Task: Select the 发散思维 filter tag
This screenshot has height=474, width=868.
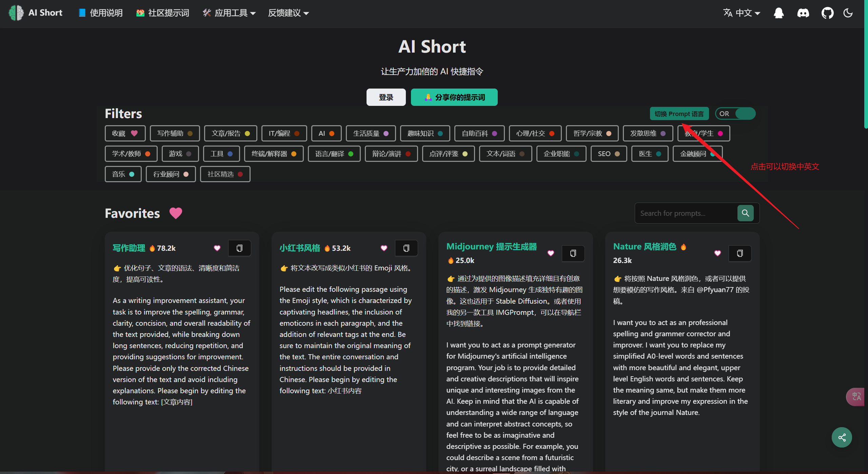Action: (x=648, y=133)
